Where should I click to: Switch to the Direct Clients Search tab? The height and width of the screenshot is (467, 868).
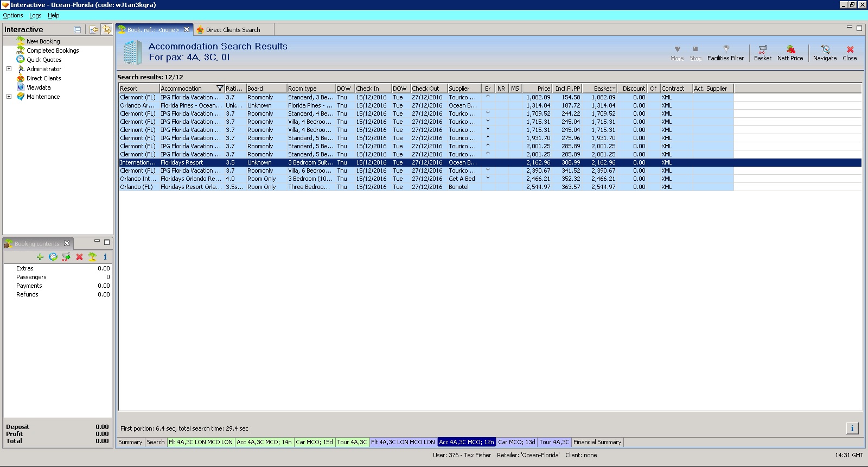coord(233,30)
